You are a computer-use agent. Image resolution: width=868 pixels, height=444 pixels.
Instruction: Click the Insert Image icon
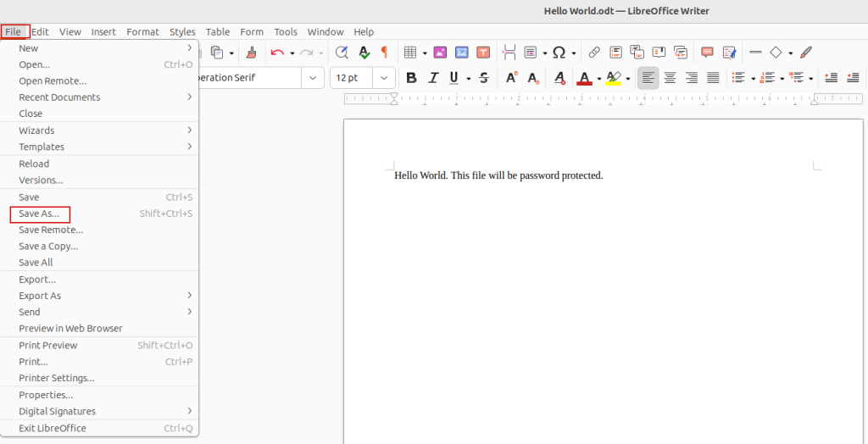coord(440,53)
